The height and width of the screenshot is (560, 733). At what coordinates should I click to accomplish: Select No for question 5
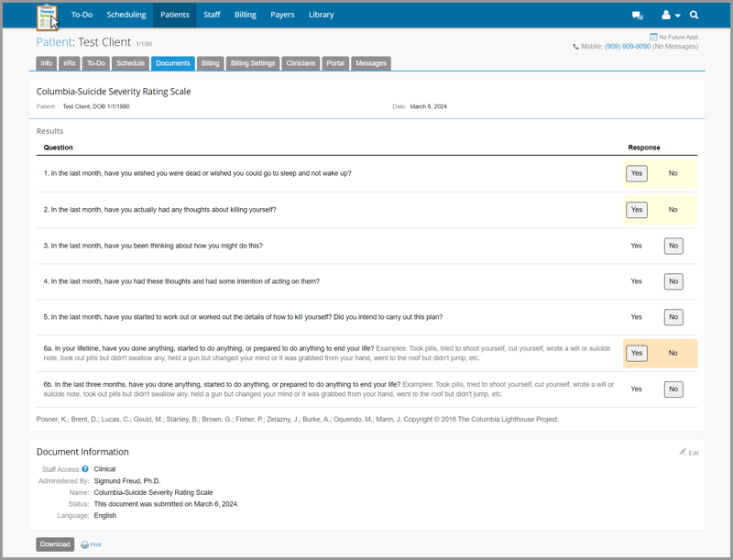(673, 317)
